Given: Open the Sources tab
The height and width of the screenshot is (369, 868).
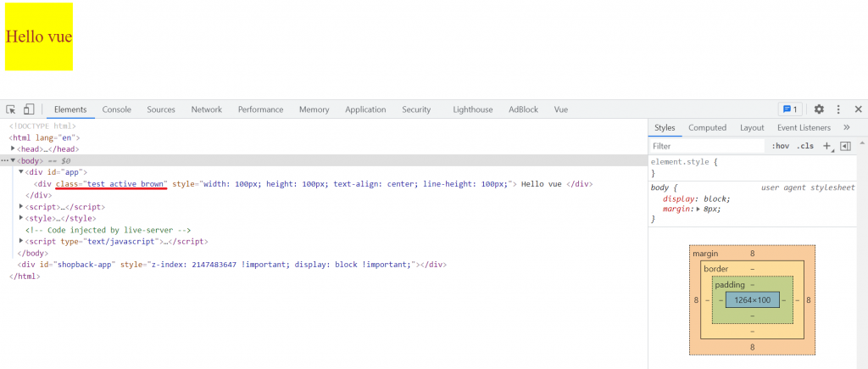Looking at the screenshot, I should [161, 109].
